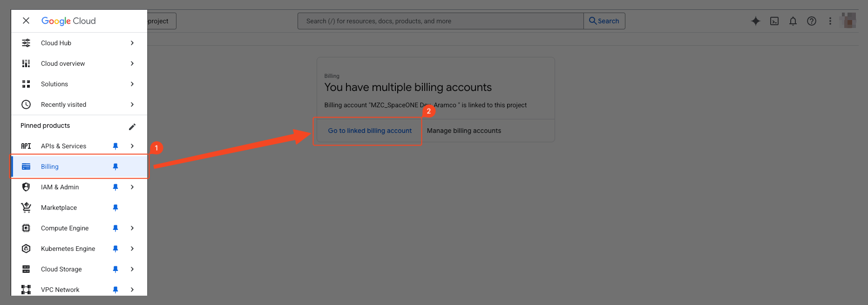Open APIs & Services menu item
Screen dimensions: 868x305
79,146
